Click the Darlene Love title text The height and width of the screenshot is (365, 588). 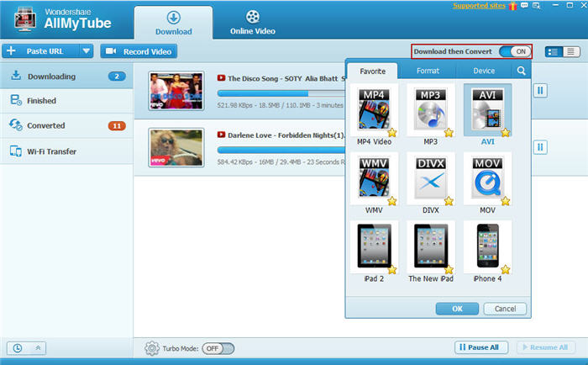click(286, 135)
